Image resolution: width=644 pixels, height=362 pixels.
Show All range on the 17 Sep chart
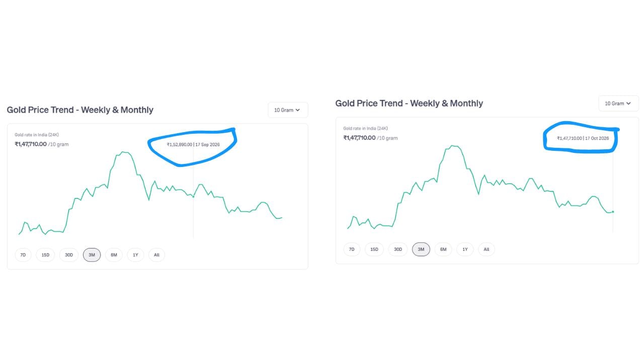click(156, 255)
